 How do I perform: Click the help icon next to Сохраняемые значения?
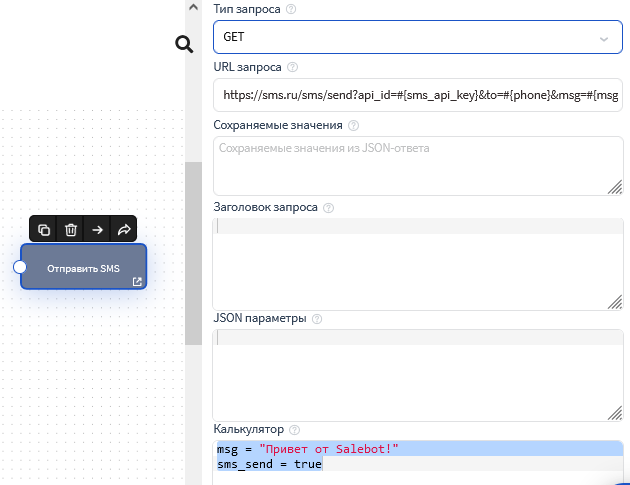pos(353,125)
